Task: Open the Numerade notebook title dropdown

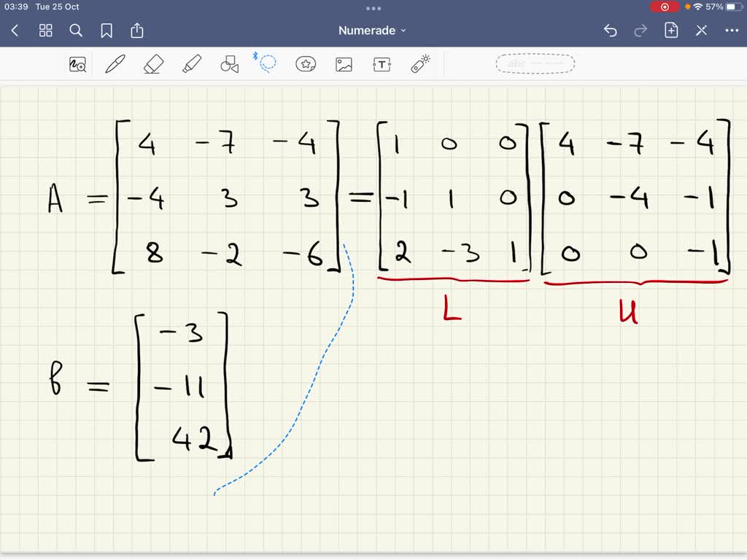Action: (373, 31)
